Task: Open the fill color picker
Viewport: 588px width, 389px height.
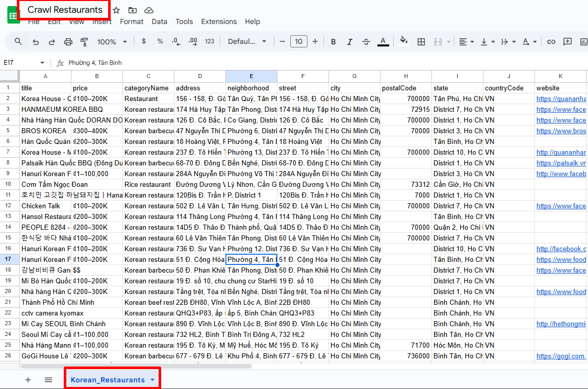Action: 403,42
